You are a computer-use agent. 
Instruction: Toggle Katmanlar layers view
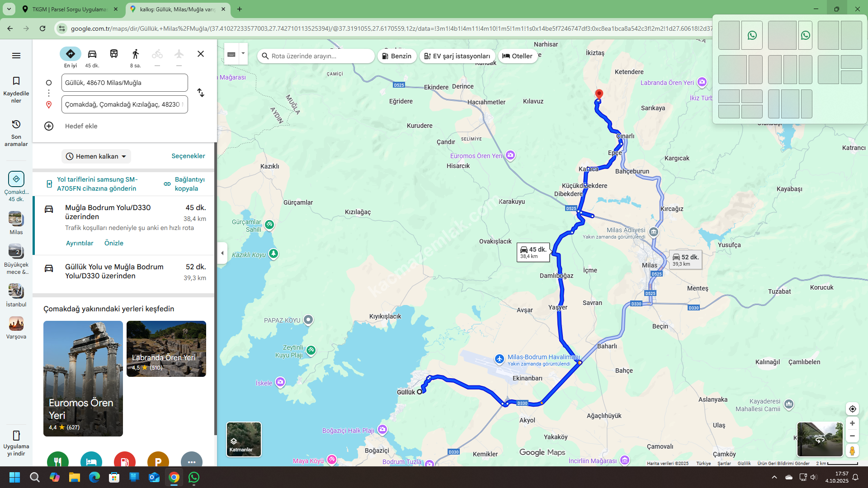point(244,439)
